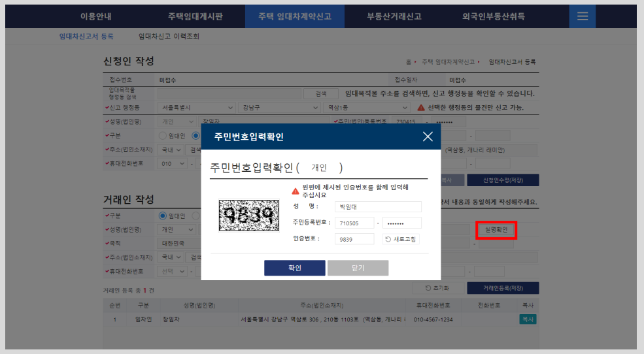The height and width of the screenshot is (354, 644).
Task: Expand the 010 phone prefix dropdown
Action: (x=172, y=164)
